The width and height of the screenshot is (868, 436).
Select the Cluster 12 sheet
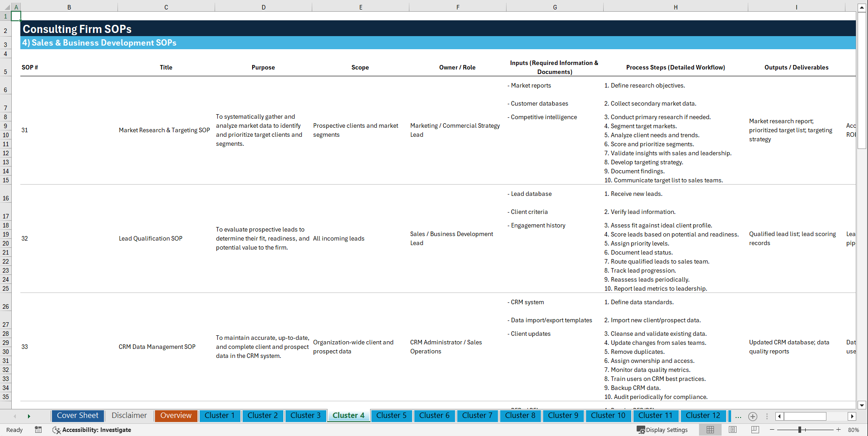click(x=703, y=416)
